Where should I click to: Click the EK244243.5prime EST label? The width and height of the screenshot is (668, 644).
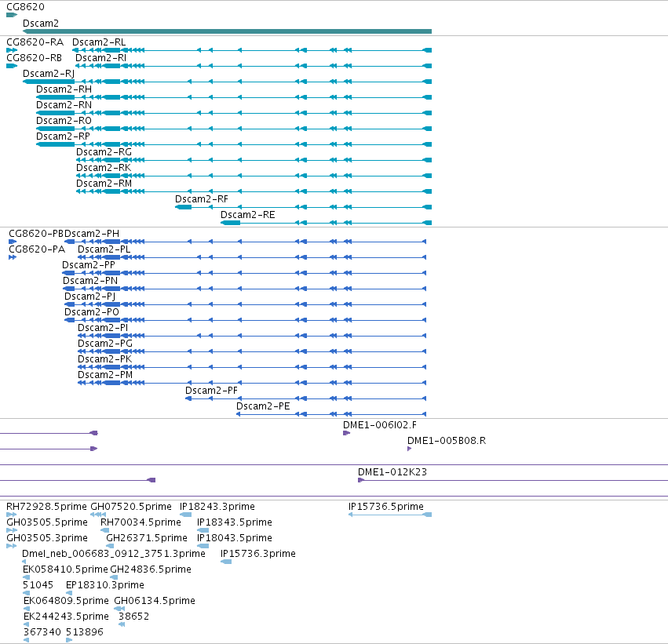(x=66, y=617)
